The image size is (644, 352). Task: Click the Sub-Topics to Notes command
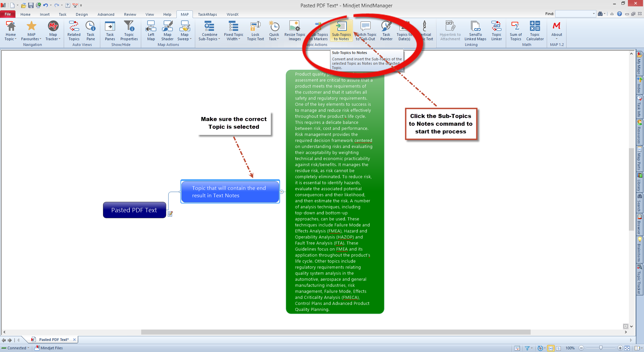[x=341, y=31]
